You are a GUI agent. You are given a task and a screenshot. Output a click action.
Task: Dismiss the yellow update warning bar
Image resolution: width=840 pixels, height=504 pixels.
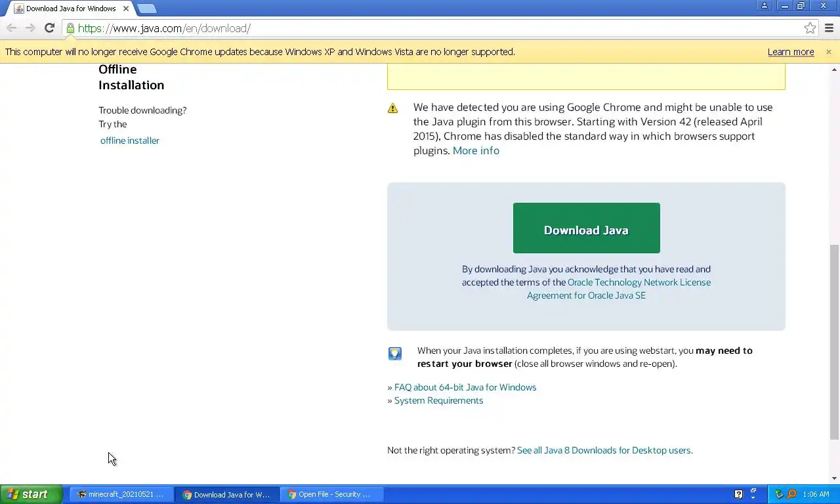tap(828, 52)
